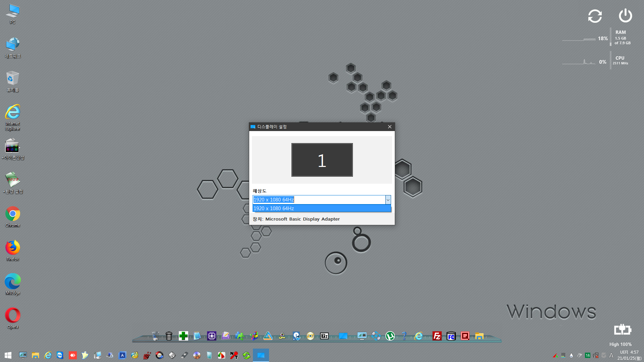
Task: Open the NT key icon in the taskbar
Action: [234, 355]
